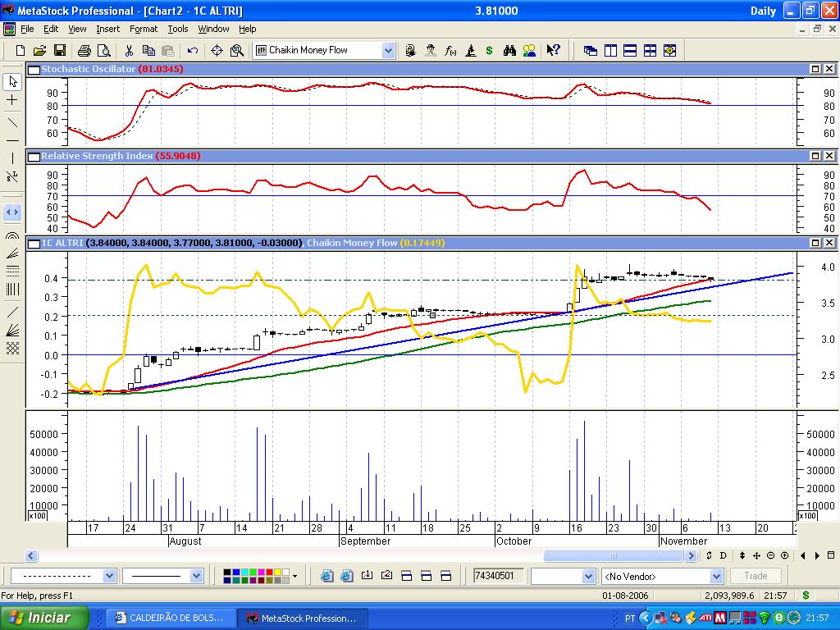840x630 pixels.
Task: Click the green dollar sign toolbar icon
Action: click(x=489, y=50)
